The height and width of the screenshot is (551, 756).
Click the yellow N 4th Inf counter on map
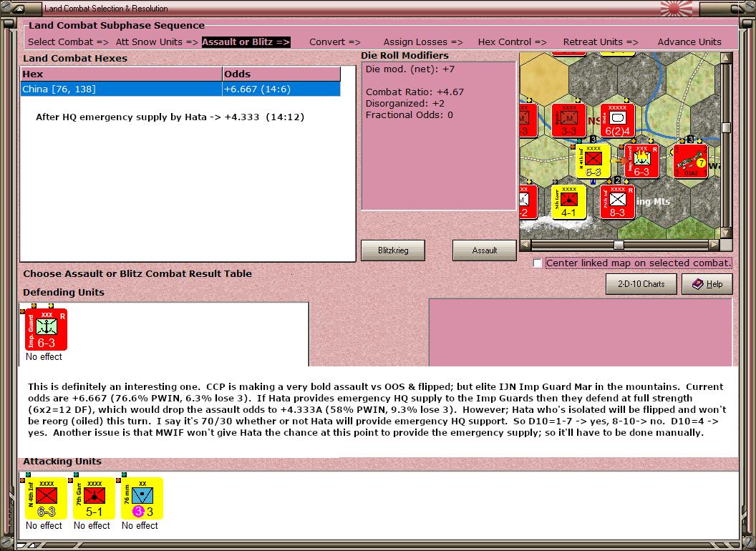[x=593, y=161]
